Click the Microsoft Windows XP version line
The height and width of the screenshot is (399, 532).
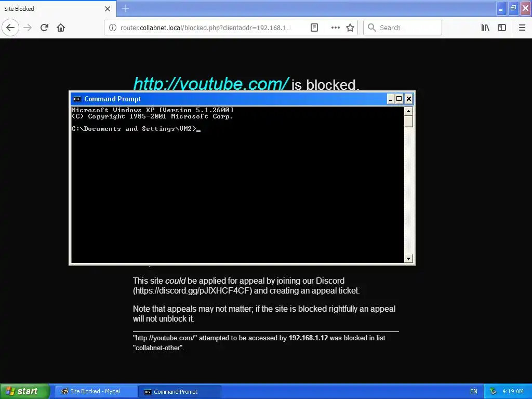point(152,110)
